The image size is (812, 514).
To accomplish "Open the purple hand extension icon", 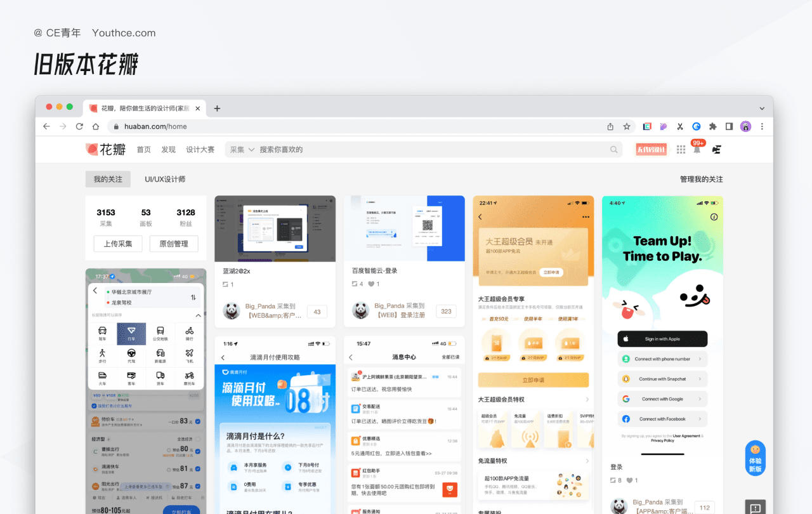I will (664, 126).
